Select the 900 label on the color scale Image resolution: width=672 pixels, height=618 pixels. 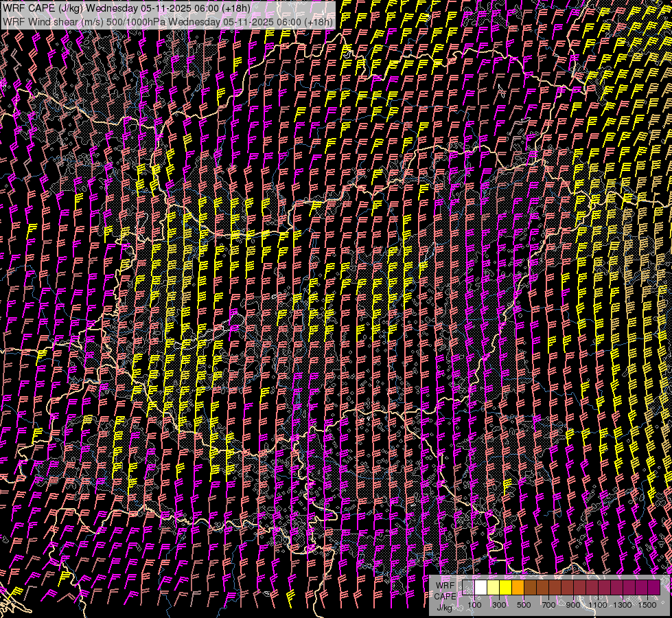coord(573,605)
